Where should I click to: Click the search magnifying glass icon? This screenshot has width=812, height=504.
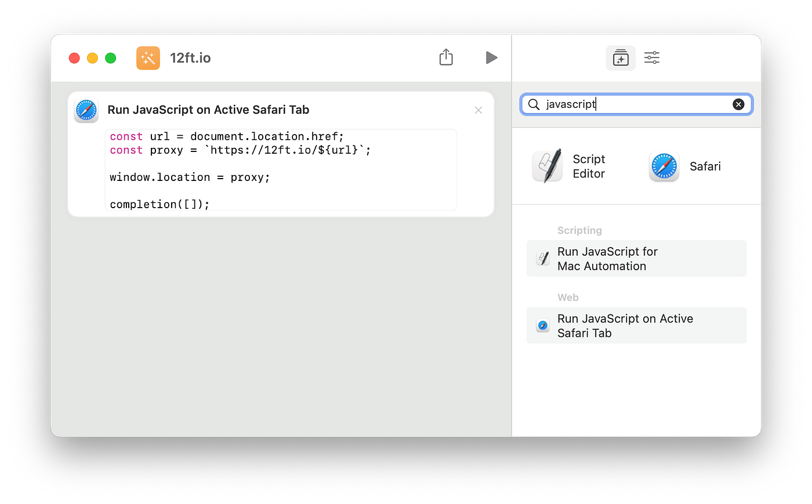pyautogui.click(x=534, y=104)
